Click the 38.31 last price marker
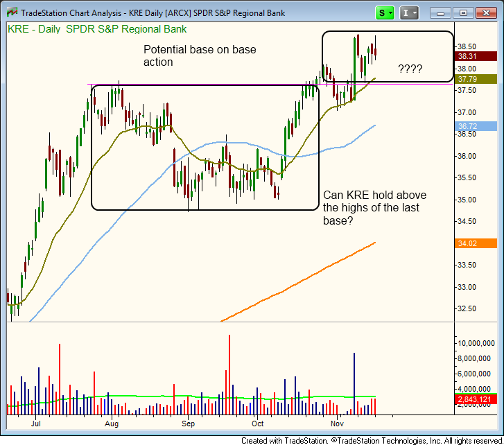Viewport: 504px width, 445px height. pyautogui.click(x=476, y=56)
